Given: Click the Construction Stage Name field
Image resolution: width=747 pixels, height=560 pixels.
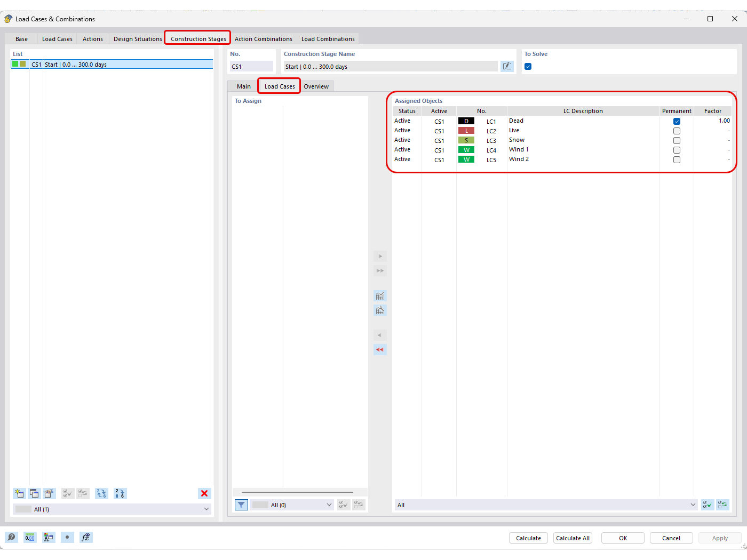Looking at the screenshot, I should (391, 66).
